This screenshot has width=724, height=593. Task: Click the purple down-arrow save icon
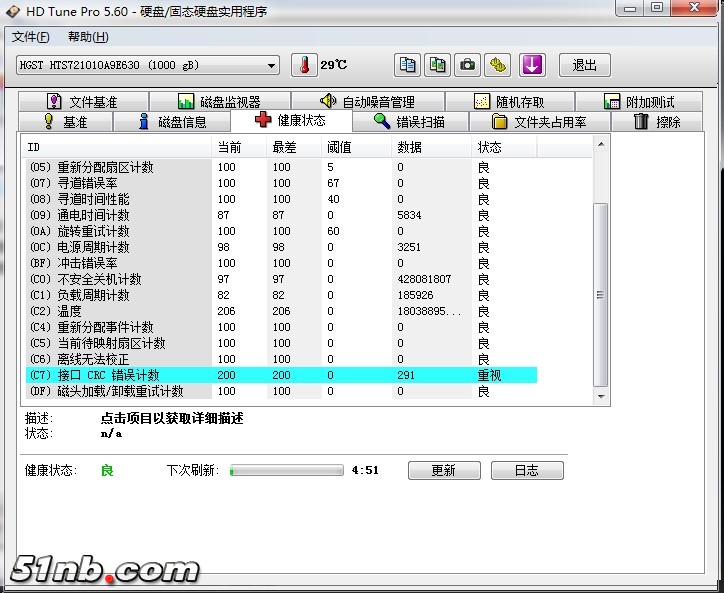tap(531, 65)
